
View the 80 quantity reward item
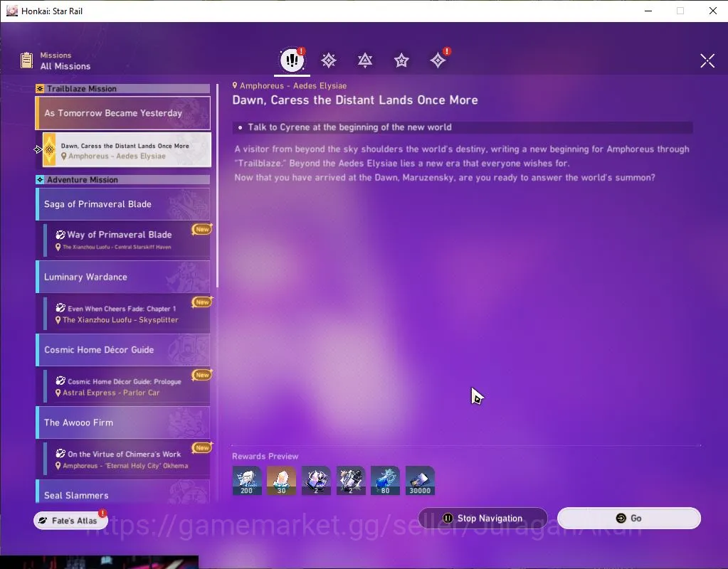tap(386, 481)
